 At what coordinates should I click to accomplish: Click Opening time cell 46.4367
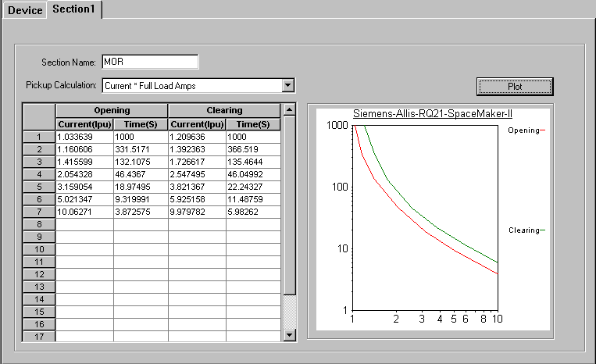[141, 174]
